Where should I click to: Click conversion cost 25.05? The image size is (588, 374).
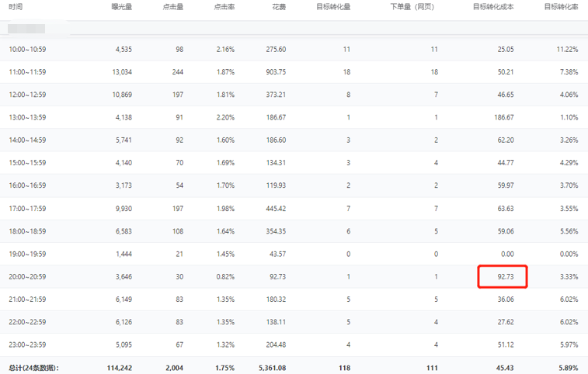[x=506, y=50]
